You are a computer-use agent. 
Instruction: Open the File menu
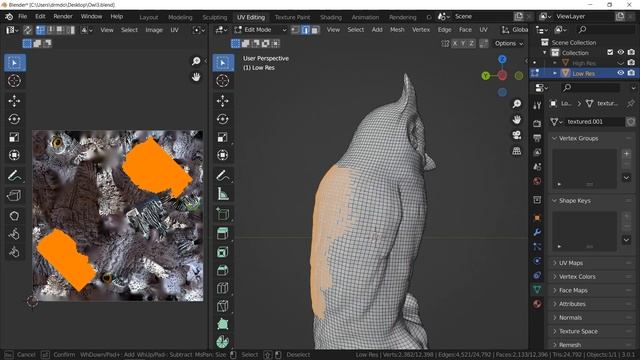(x=22, y=17)
